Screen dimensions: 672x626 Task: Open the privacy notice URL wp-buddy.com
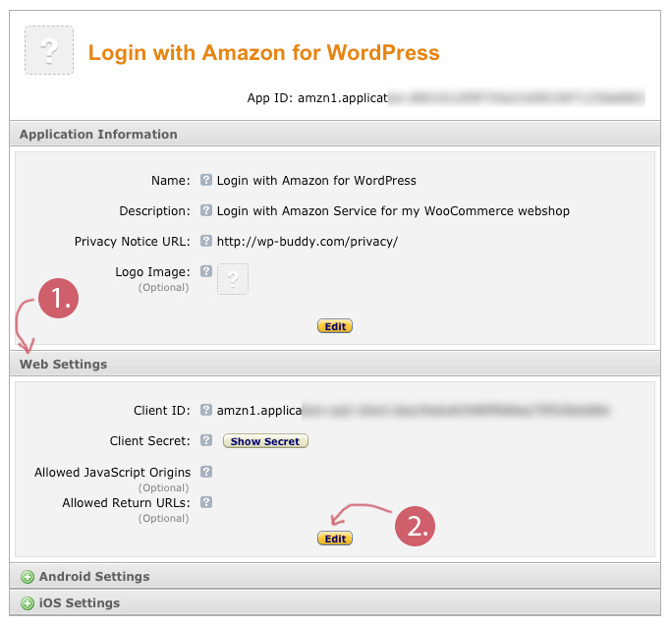(307, 241)
